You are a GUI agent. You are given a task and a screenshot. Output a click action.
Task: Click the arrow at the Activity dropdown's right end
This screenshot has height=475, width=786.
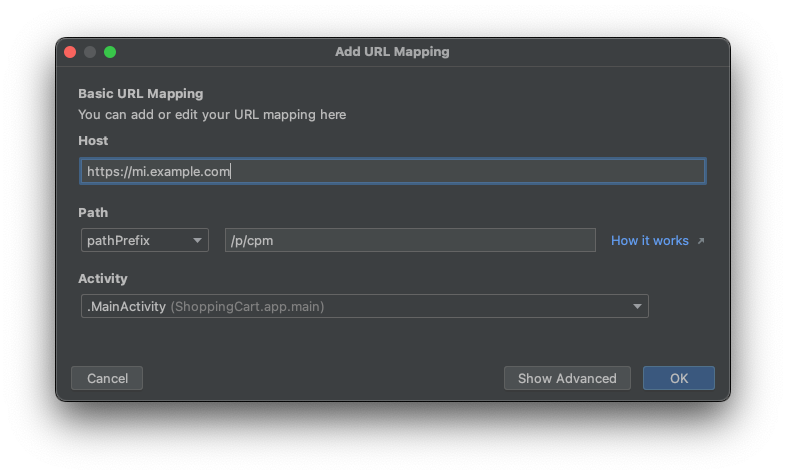tap(637, 307)
